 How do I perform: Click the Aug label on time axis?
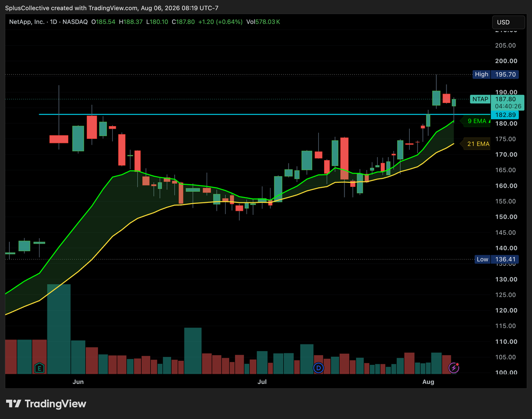[x=428, y=382]
